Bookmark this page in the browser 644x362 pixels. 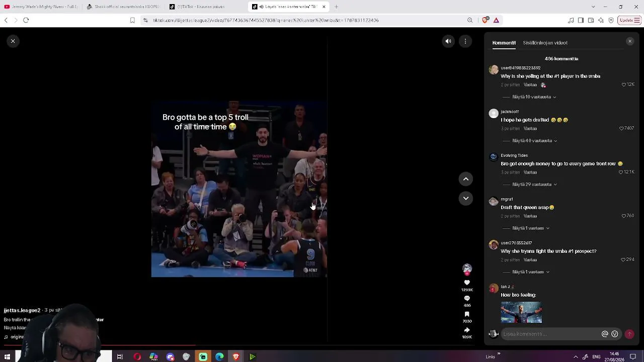[x=132, y=20]
